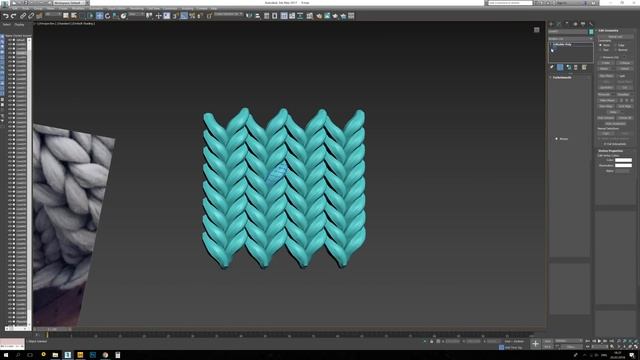Collapse the Edit Geometry rollout
The width and height of the screenshot is (640, 360).
click(x=608, y=31)
